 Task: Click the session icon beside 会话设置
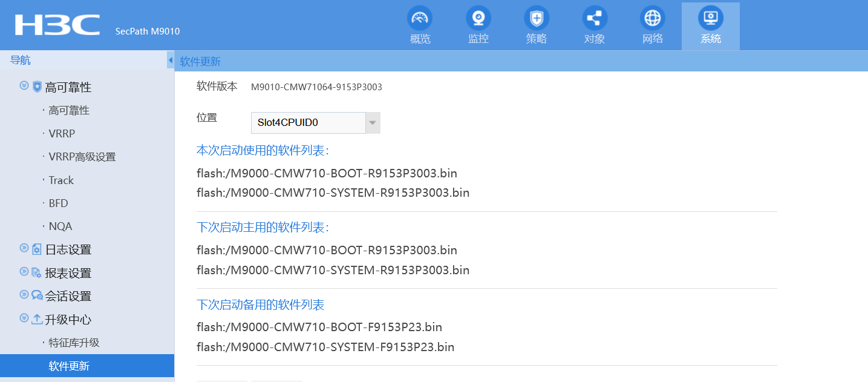tap(37, 295)
